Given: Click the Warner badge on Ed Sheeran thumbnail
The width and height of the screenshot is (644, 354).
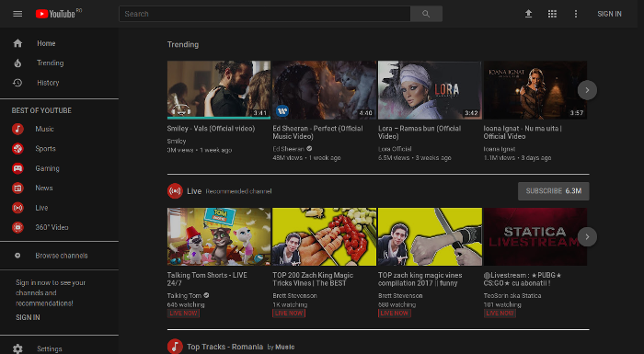Looking at the screenshot, I should [282, 110].
